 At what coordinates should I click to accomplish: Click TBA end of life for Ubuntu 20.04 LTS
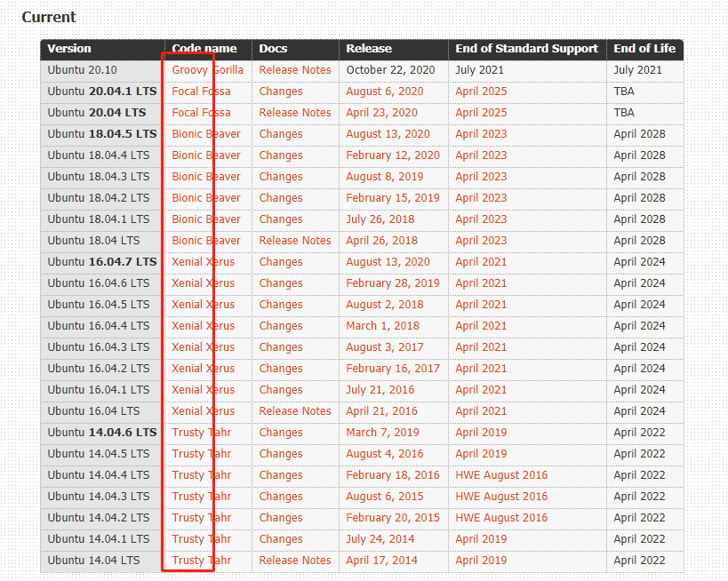coord(624,113)
